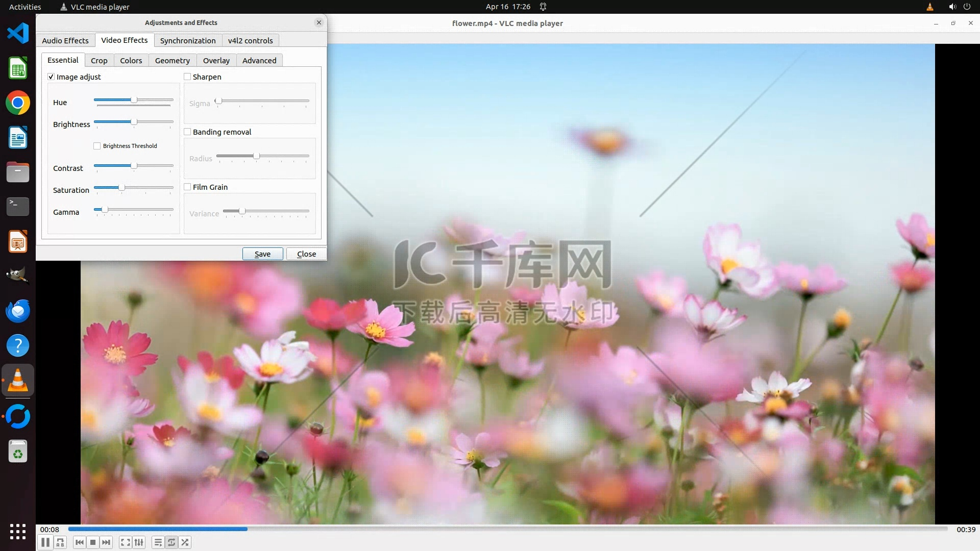Viewport: 980px width, 551px height.
Task: Tick the Brightness Threshold checkbox
Action: click(97, 146)
